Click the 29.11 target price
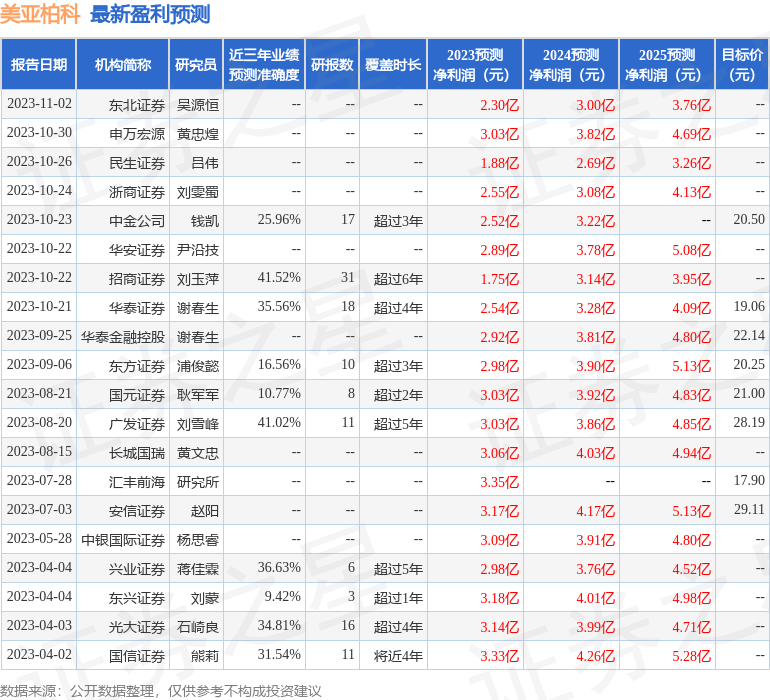770x700 pixels. 749,509
